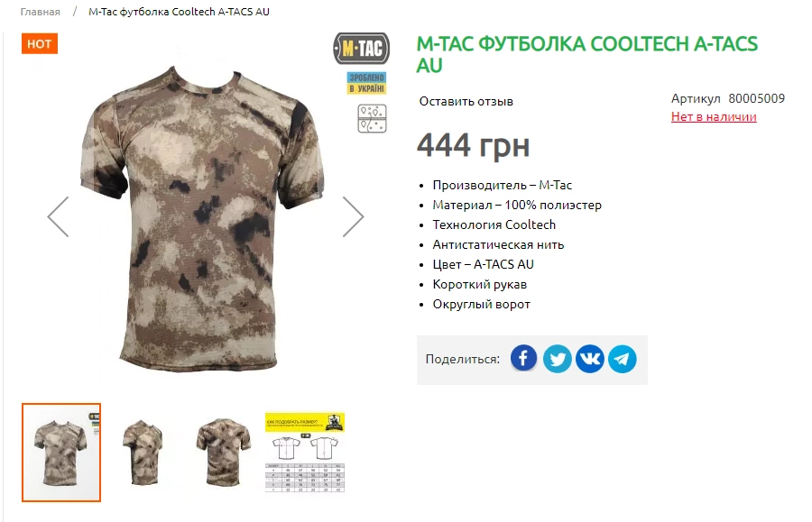812x522 pixels.
Task: Select the first front-view shirt thumbnail
Action: pos(61,453)
